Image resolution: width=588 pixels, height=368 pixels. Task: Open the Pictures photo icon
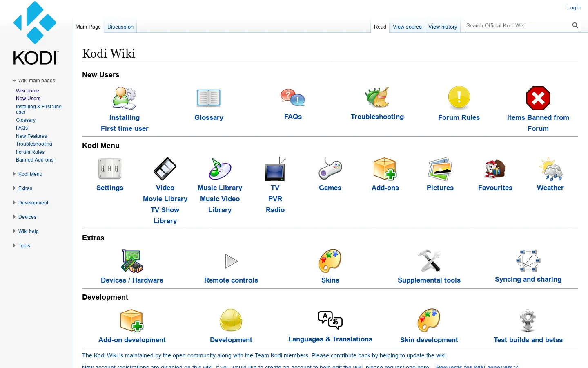point(440,168)
